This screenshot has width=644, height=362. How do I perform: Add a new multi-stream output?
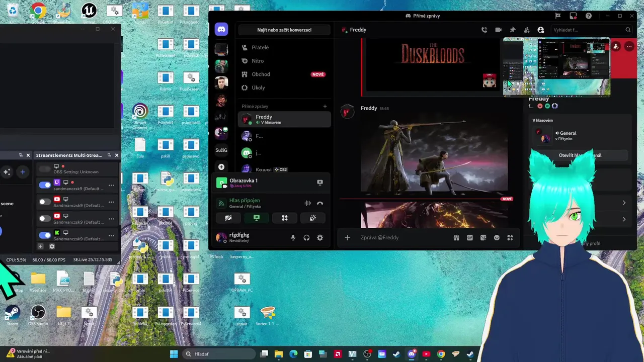coord(41,246)
